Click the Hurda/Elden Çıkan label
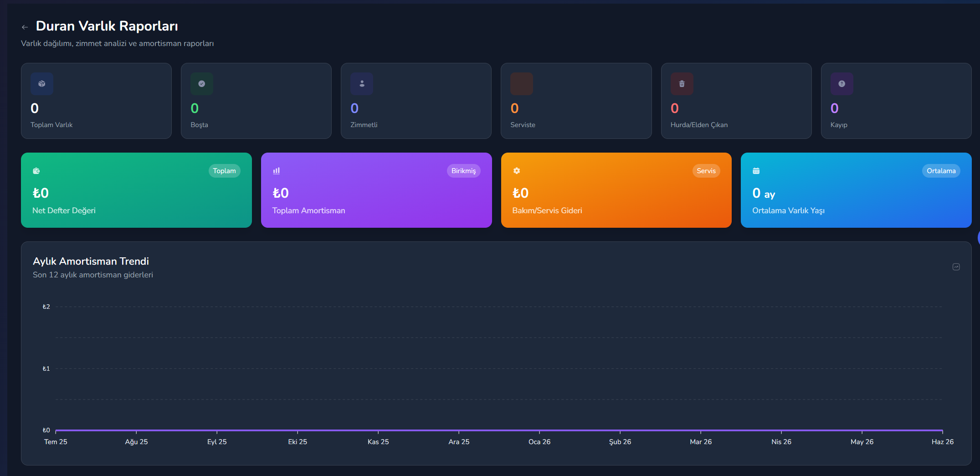Image resolution: width=980 pixels, height=476 pixels. tap(699, 125)
